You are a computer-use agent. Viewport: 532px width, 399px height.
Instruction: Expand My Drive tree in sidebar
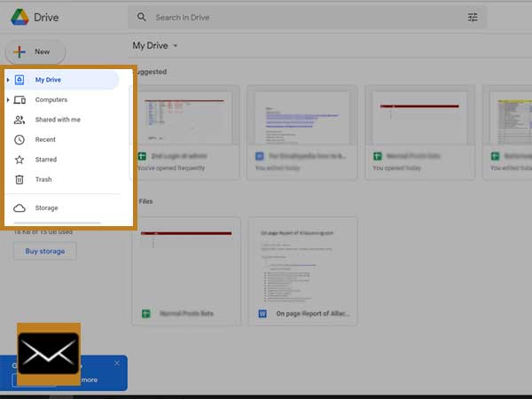coord(8,80)
